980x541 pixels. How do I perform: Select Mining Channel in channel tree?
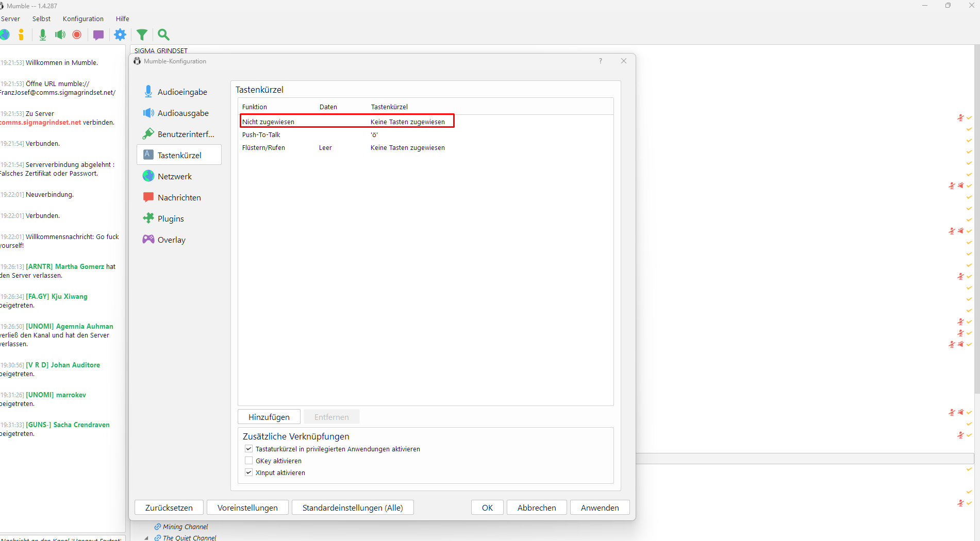(x=185, y=527)
